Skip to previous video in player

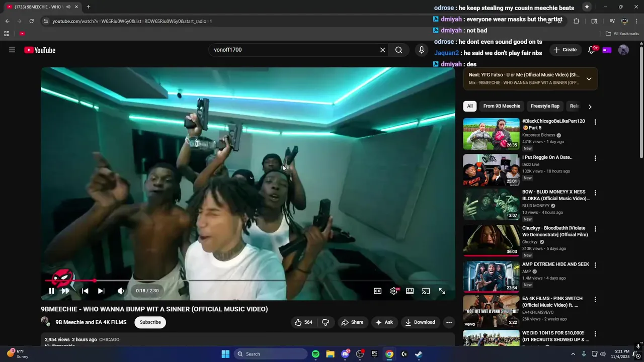coord(85,291)
